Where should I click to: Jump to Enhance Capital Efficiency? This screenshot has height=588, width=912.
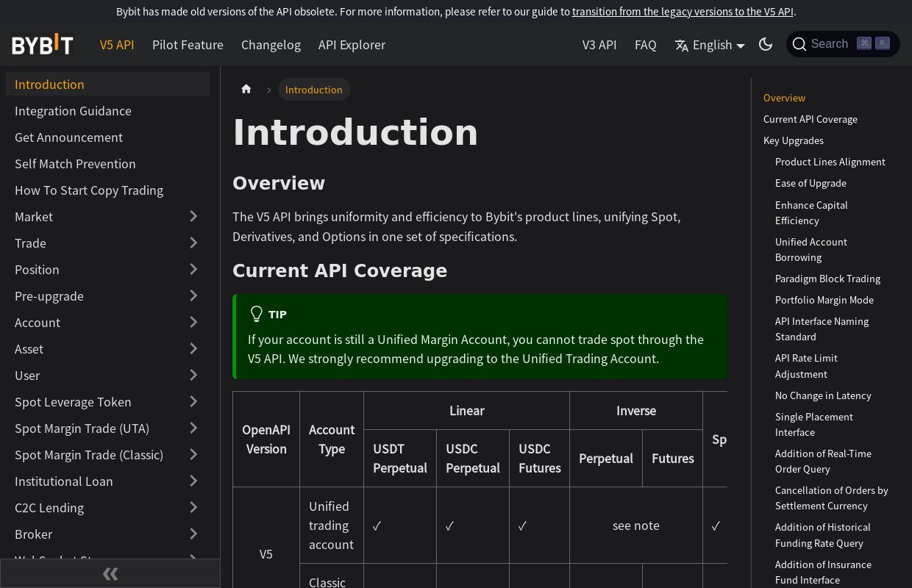[x=811, y=212]
